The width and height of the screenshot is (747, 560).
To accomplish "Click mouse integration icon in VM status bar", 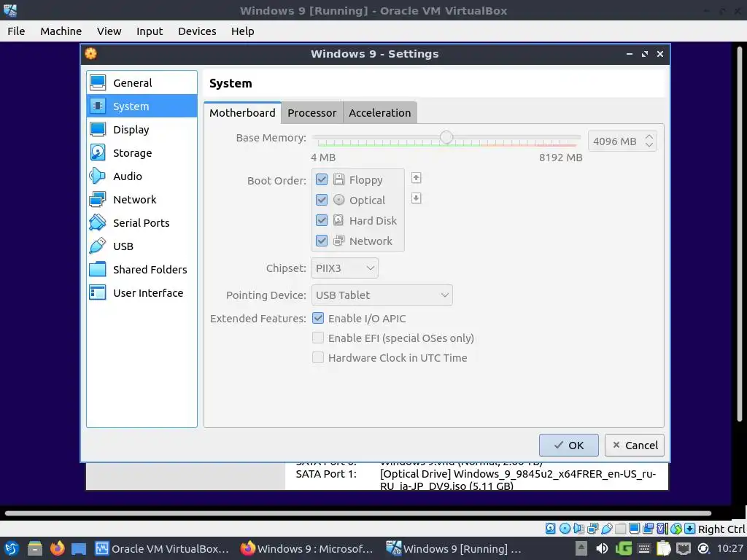I will pyautogui.click(x=676, y=529).
